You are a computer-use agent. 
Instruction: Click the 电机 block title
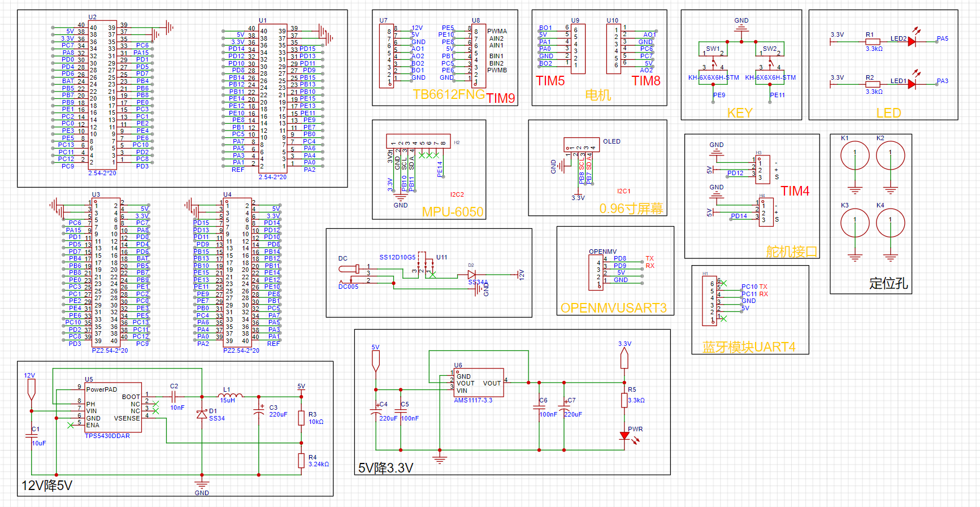pos(598,95)
